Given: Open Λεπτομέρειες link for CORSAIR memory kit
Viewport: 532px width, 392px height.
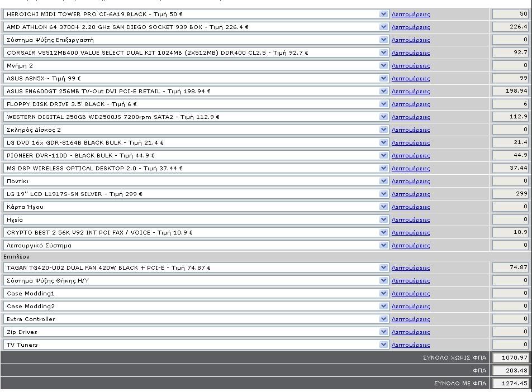Looking at the screenshot, I should (411, 53).
